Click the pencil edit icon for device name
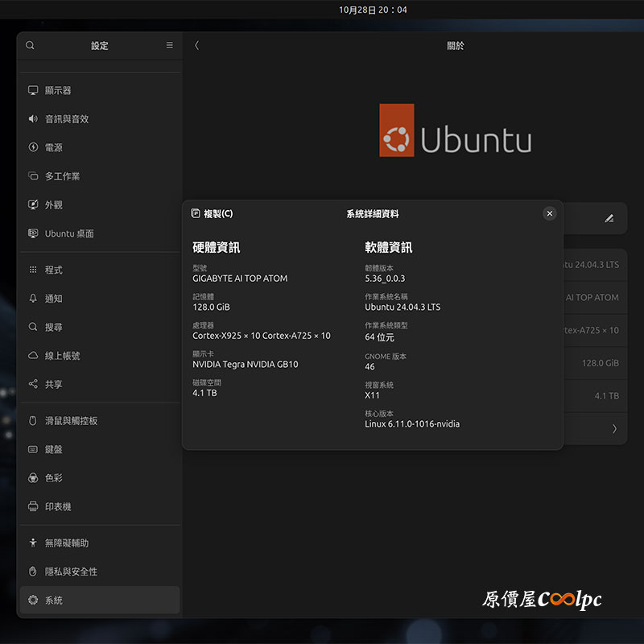644x644 pixels. [609, 218]
